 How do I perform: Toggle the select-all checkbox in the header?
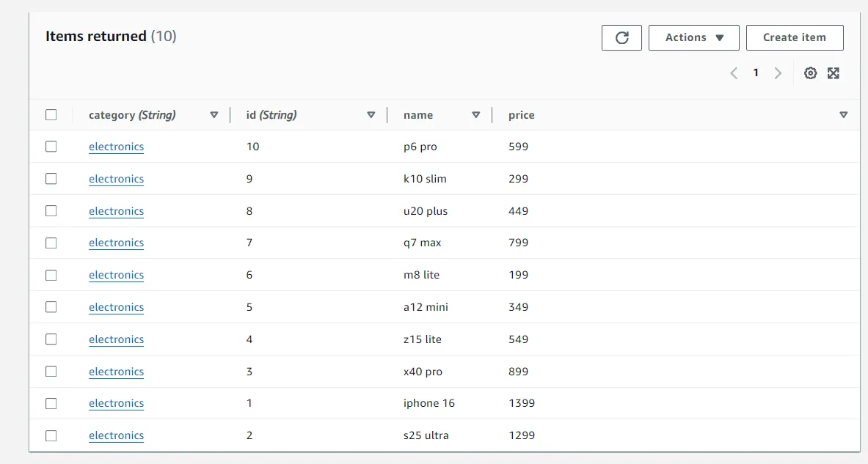(x=51, y=114)
